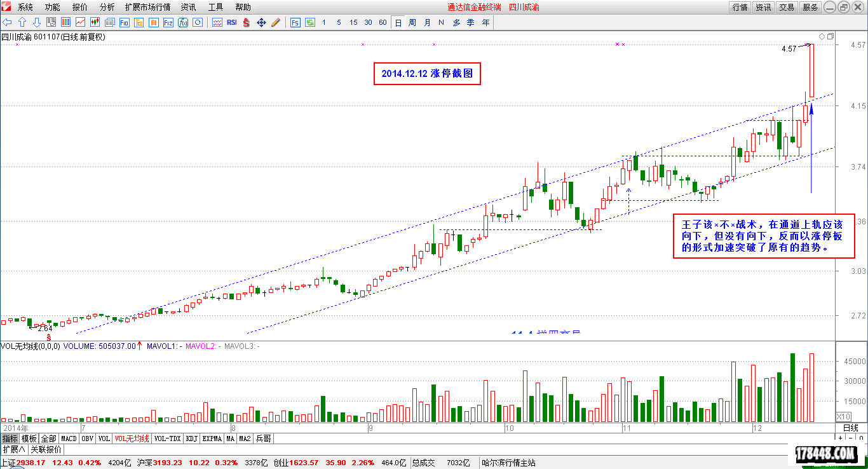
Task: Switch to the MACD indicator tab
Action: click(x=69, y=438)
